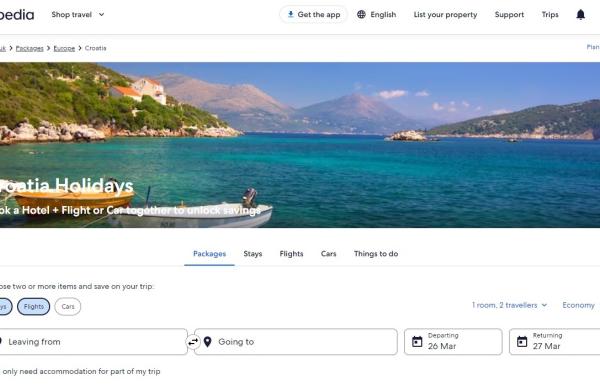Viewport: 600px width, 385px height.
Task: Click the Croatia breadcrumb text
Action: tap(95, 48)
